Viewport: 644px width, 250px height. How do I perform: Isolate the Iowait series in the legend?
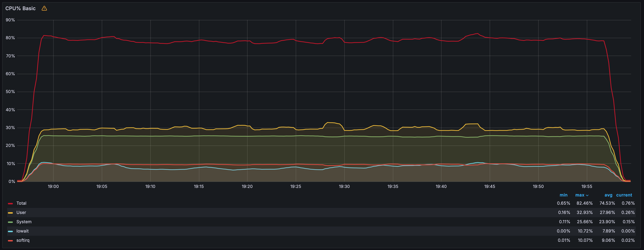coord(23,231)
